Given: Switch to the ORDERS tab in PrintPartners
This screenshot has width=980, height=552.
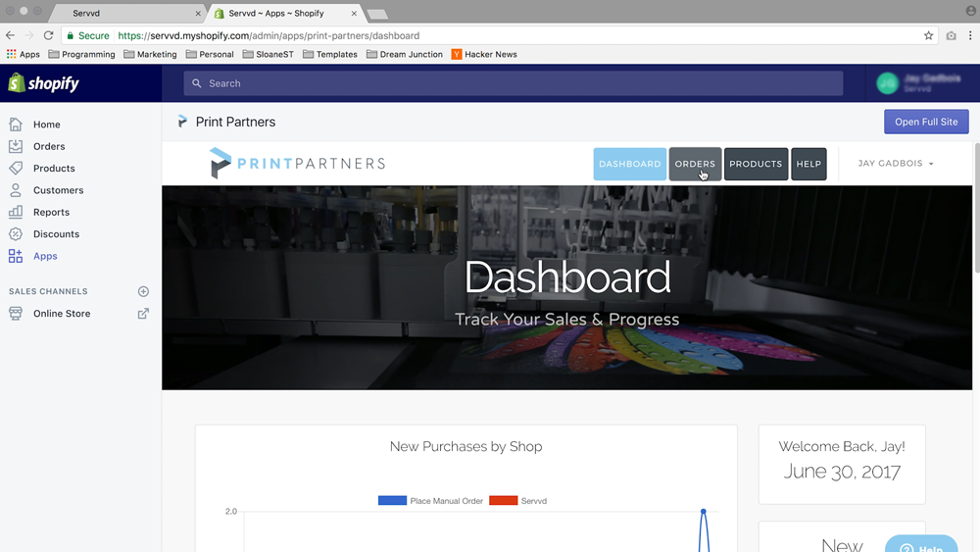Looking at the screenshot, I should click(x=695, y=164).
